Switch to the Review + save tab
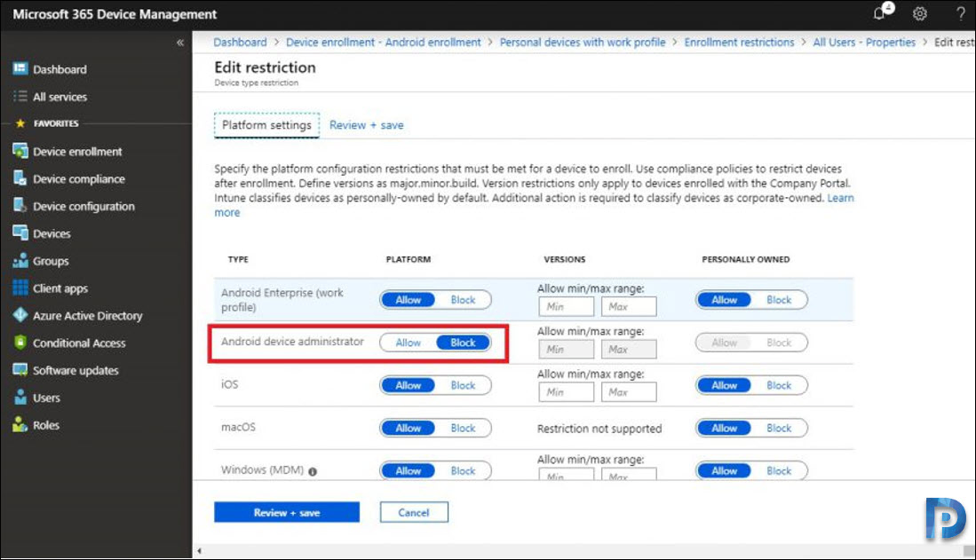 366,125
